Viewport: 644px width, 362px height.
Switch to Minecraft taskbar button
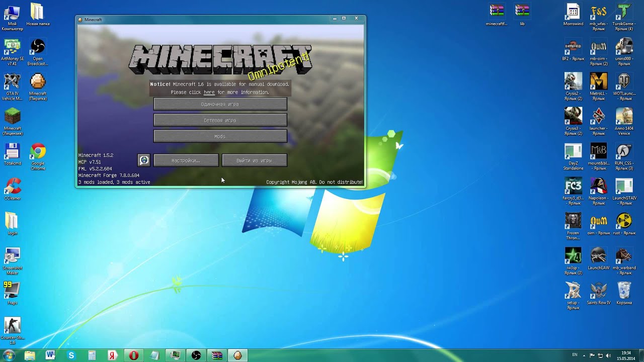tap(237, 355)
